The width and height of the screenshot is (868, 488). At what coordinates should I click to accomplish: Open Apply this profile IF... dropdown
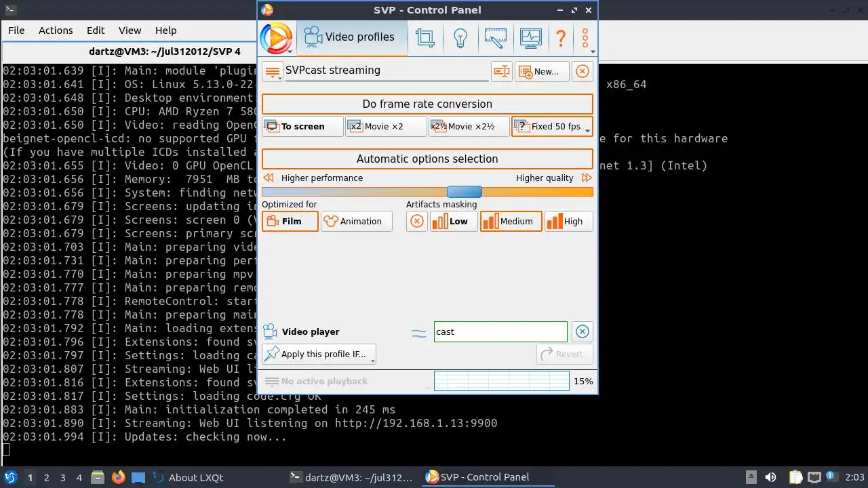point(319,354)
